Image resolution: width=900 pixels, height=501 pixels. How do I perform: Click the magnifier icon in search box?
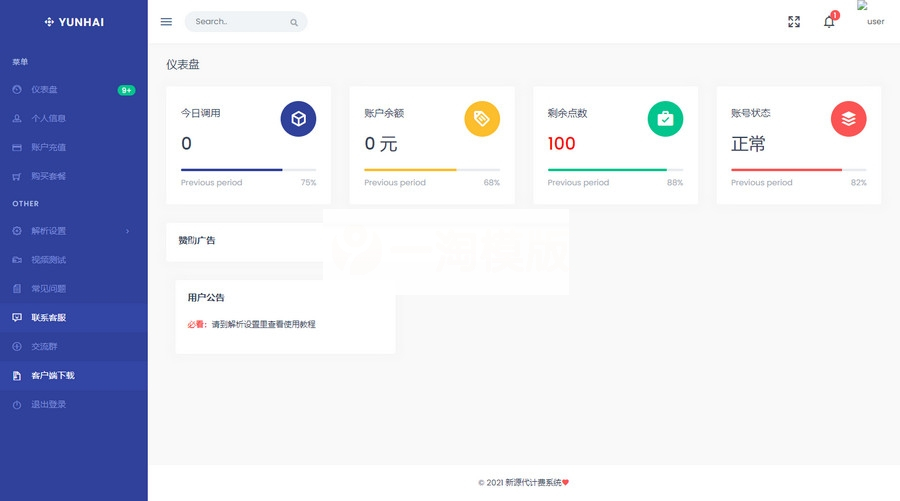pos(293,22)
